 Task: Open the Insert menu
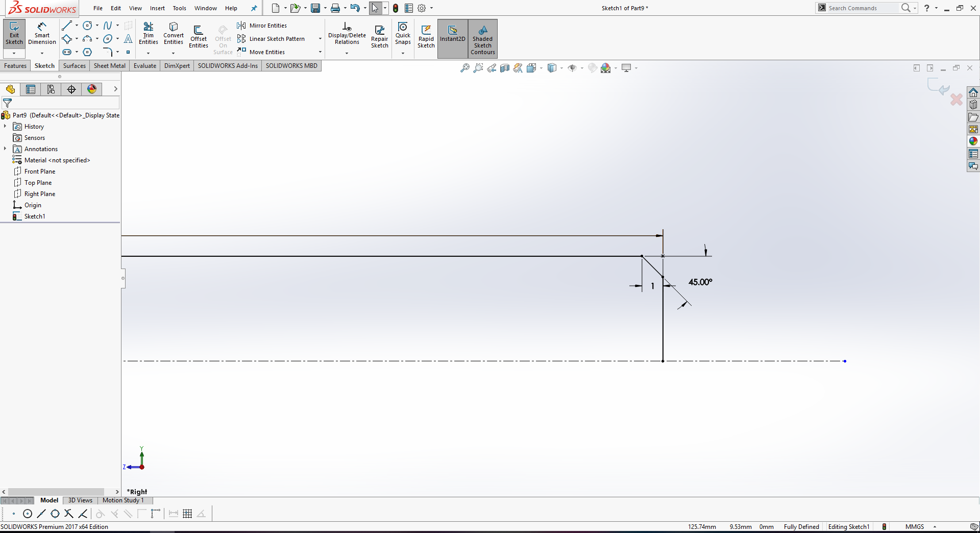pos(157,8)
